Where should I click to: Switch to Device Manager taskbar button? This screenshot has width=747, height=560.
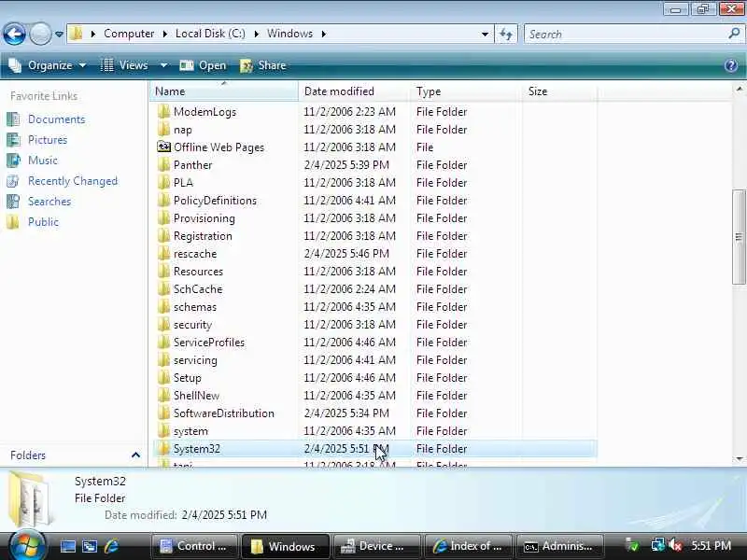click(376, 546)
